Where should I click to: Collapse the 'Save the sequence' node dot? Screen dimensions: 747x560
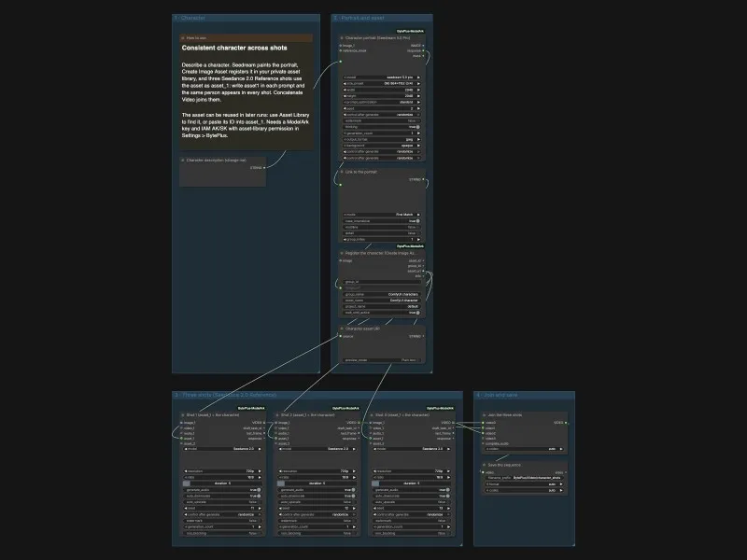[484, 465]
